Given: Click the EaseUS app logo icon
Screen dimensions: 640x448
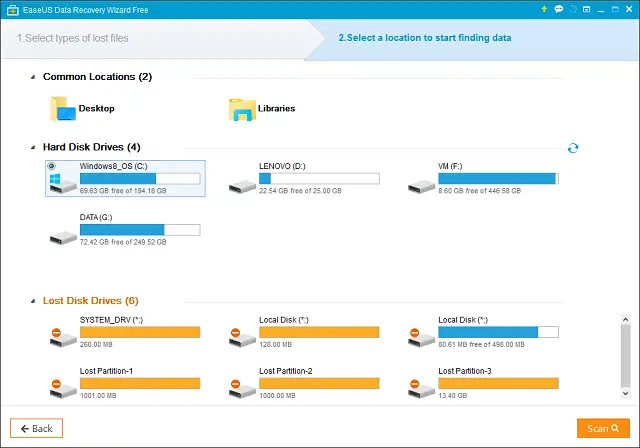Looking at the screenshot, I should [x=13, y=10].
